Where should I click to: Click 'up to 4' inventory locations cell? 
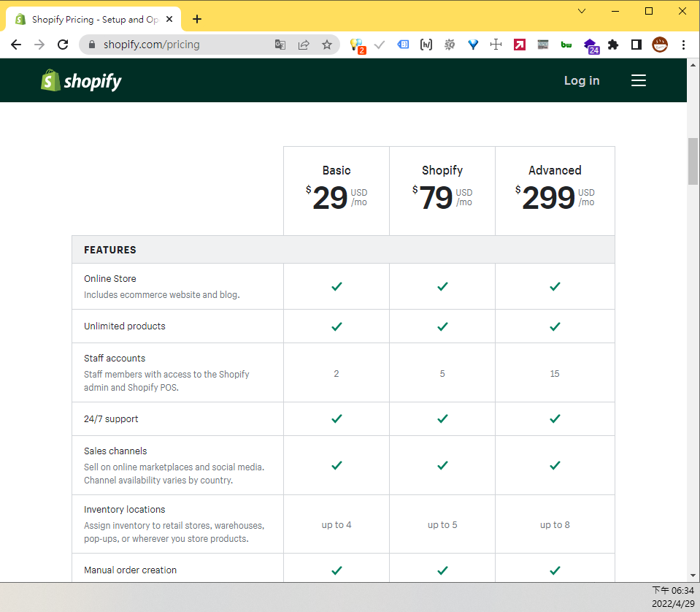(x=336, y=525)
